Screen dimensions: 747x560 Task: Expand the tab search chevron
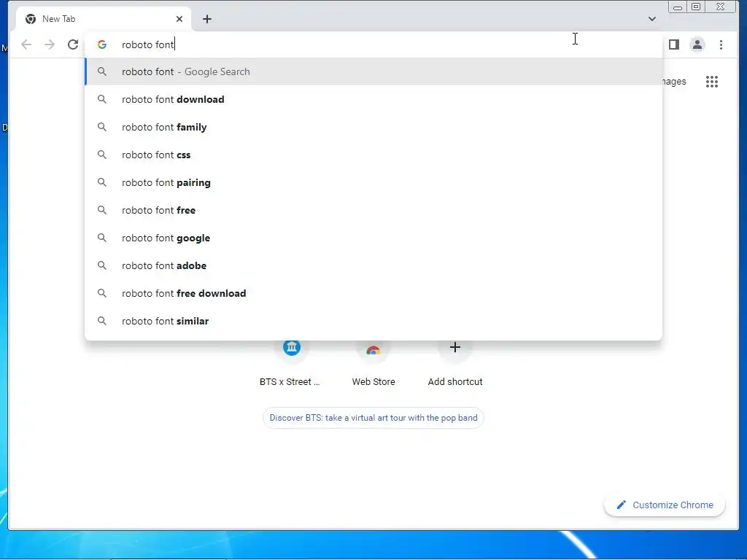tap(651, 19)
